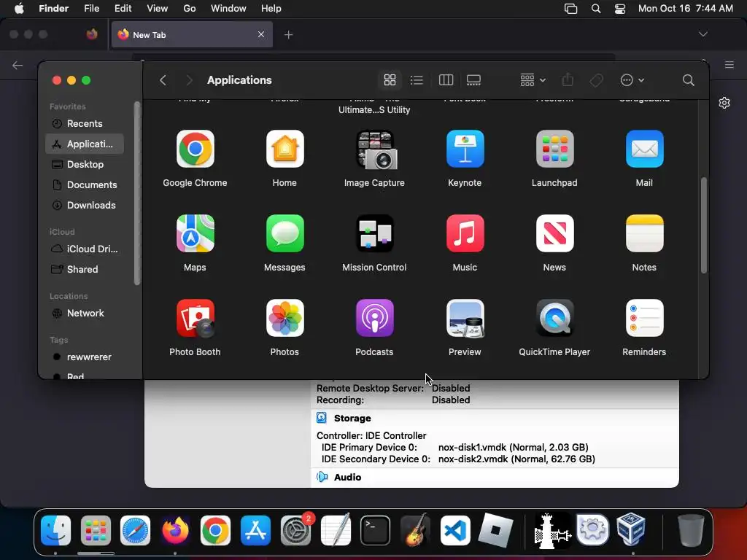Select iCloud Drive in sidebar
This screenshot has height=560, width=747.
point(84,249)
